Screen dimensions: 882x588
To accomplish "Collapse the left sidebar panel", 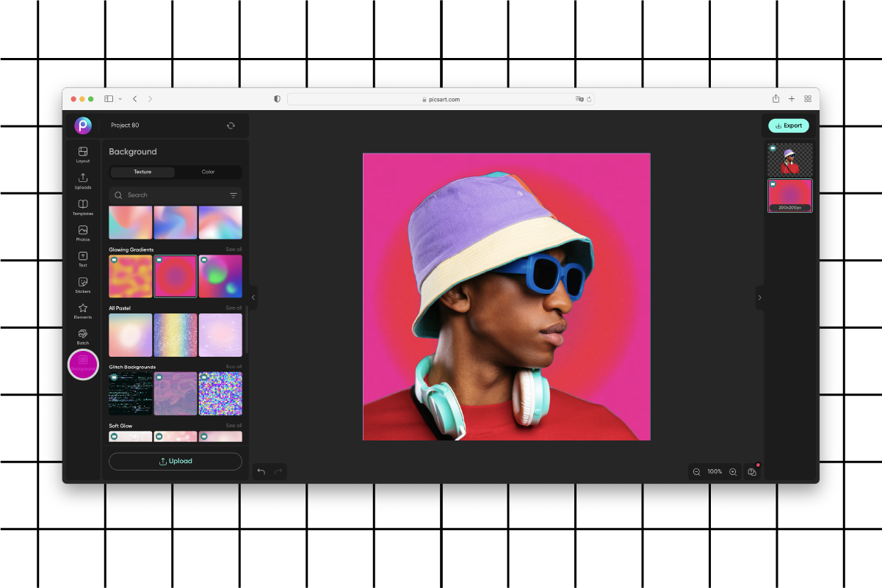I will point(253,297).
